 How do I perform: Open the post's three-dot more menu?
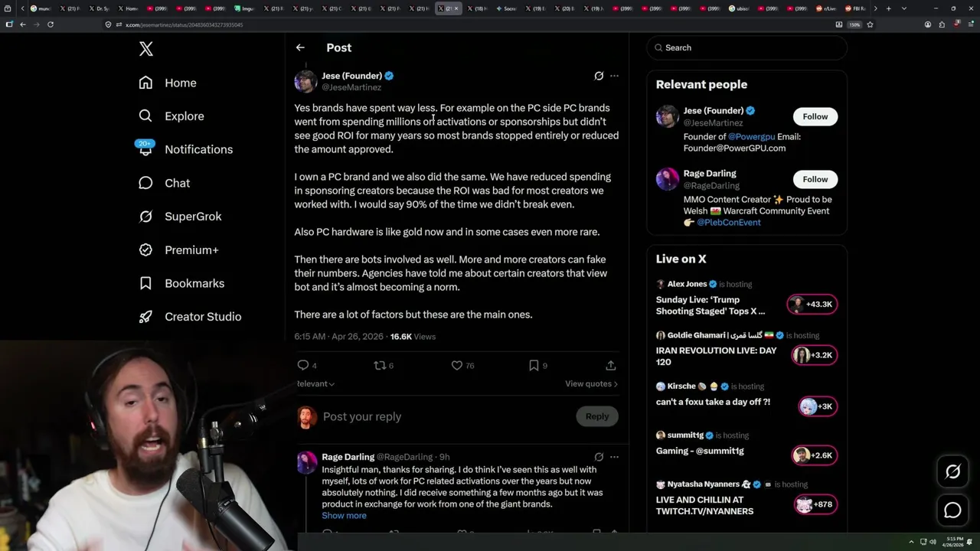pos(614,76)
